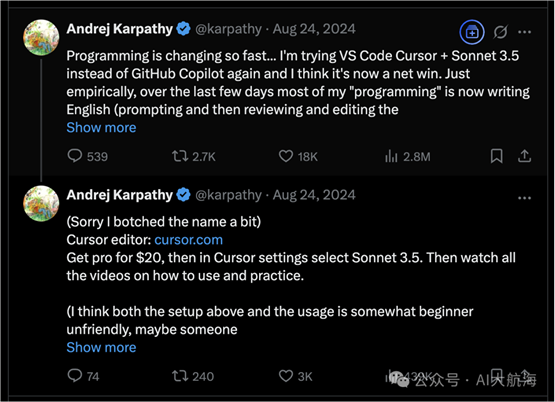Like the first tweet with 18K likes
The height and width of the screenshot is (402, 555).
(286, 156)
